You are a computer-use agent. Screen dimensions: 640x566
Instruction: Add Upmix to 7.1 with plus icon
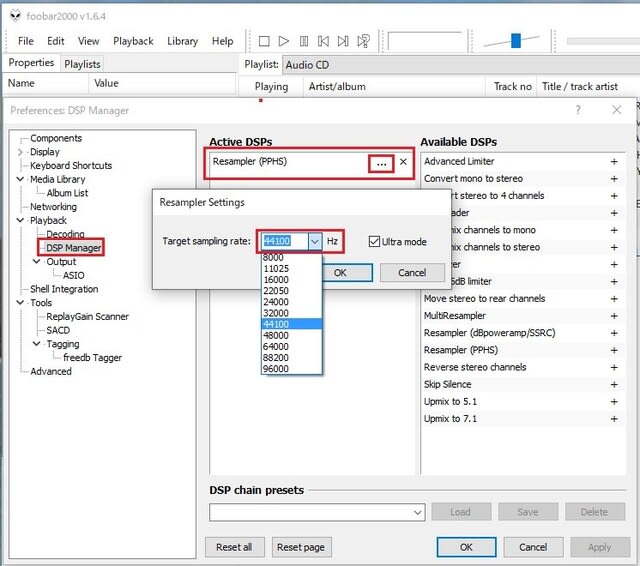pos(614,419)
